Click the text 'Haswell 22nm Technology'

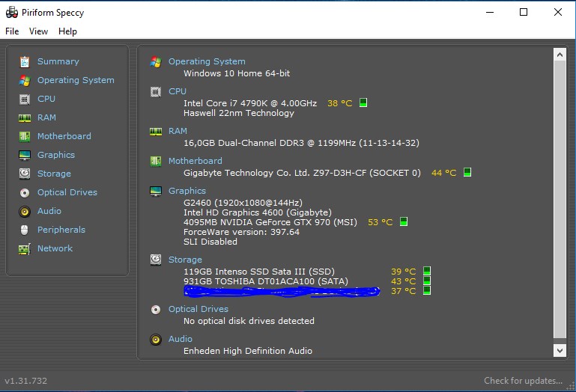(239, 113)
